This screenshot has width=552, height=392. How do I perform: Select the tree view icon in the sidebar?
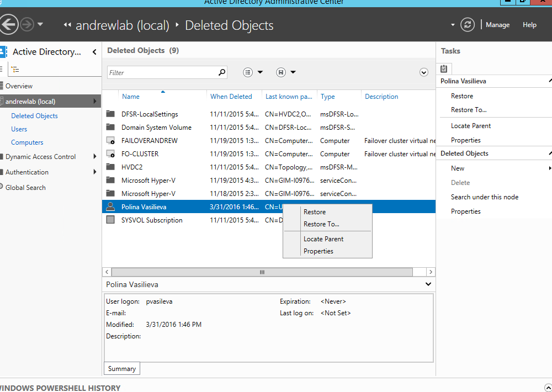[15, 70]
